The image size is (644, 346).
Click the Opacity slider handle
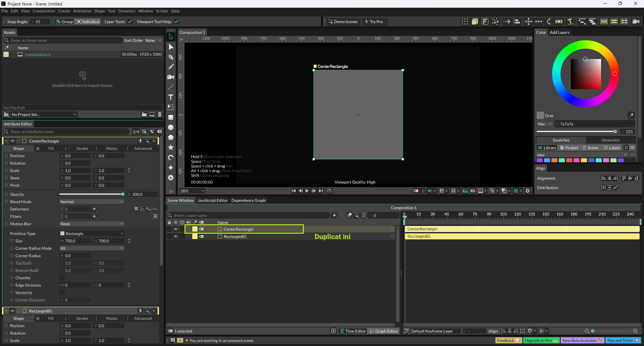(x=123, y=194)
